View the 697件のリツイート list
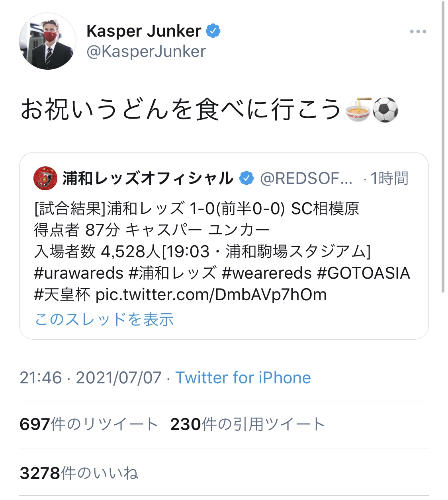The image size is (448, 500). (88, 424)
